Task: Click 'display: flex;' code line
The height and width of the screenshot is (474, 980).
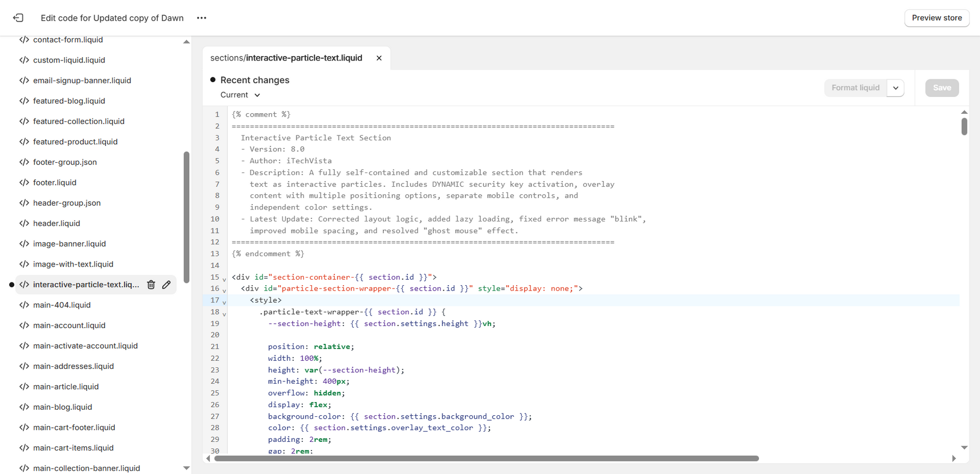Action: click(299, 405)
